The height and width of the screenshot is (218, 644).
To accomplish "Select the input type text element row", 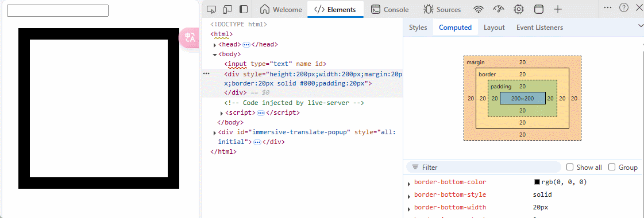I will [275, 64].
